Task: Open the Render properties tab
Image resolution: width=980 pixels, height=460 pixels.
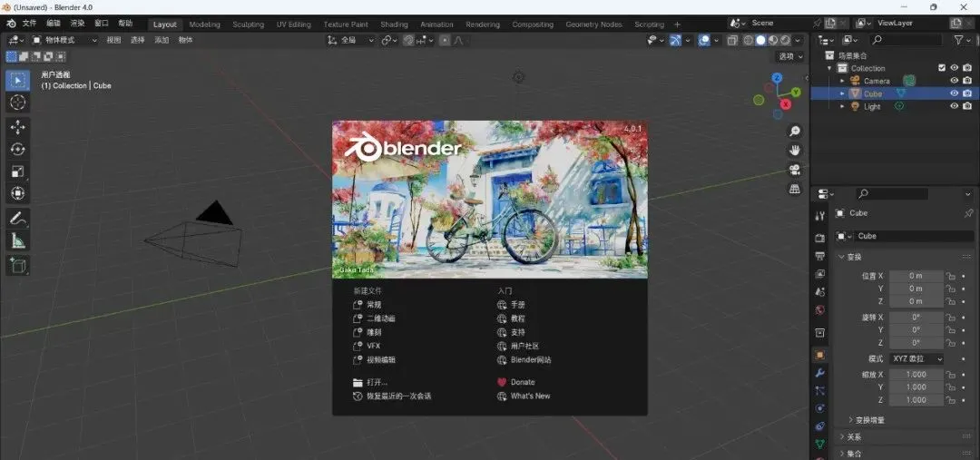Action: pyautogui.click(x=820, y=238)
